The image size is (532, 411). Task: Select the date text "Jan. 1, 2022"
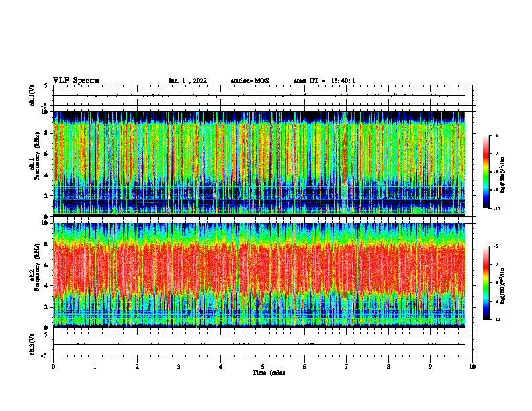coord(187,81)
